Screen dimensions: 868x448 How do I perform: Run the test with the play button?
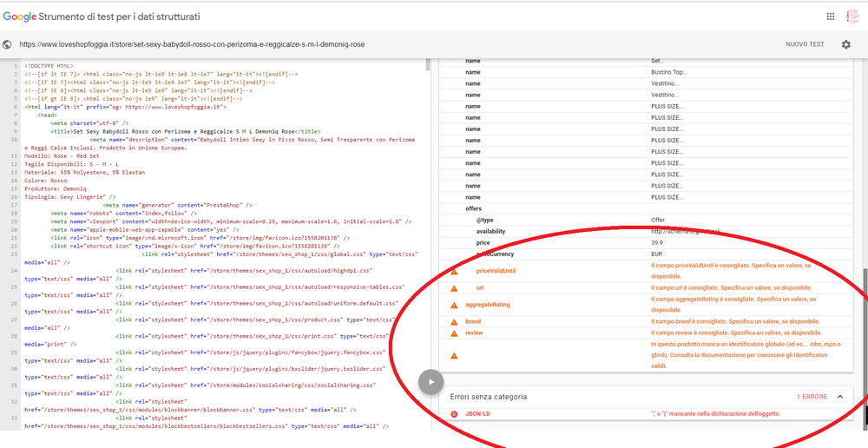click(x=431, y=383)
